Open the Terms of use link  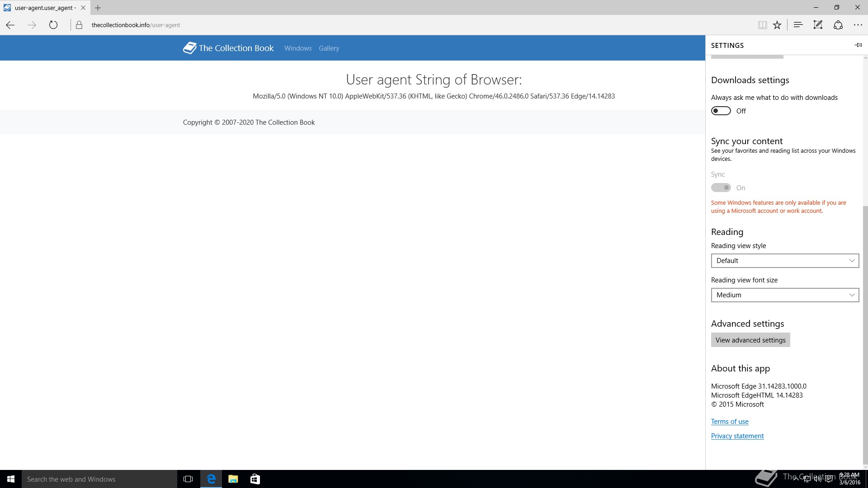pyautogui.click(x=730, y=422)
